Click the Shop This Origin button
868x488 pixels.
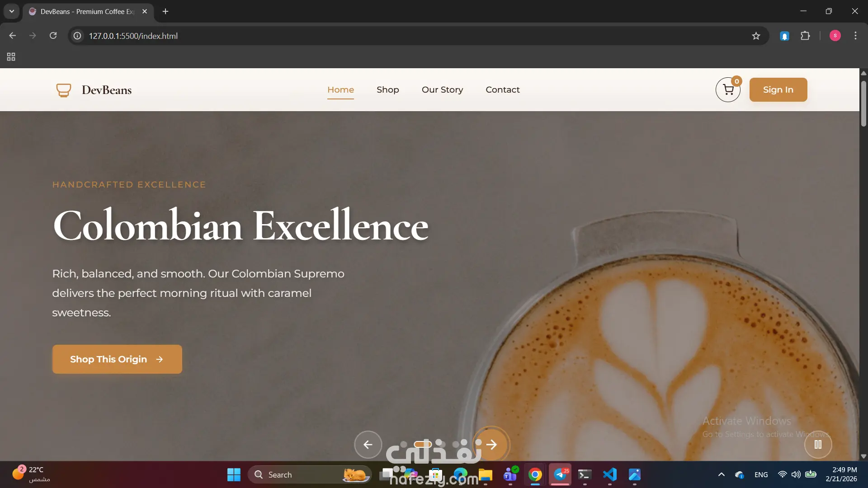tap(117, 359)
